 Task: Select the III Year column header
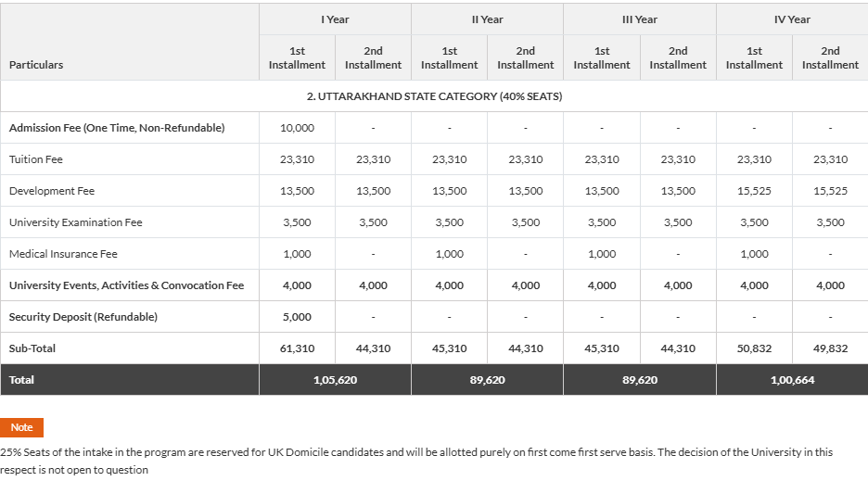point(639,19)
